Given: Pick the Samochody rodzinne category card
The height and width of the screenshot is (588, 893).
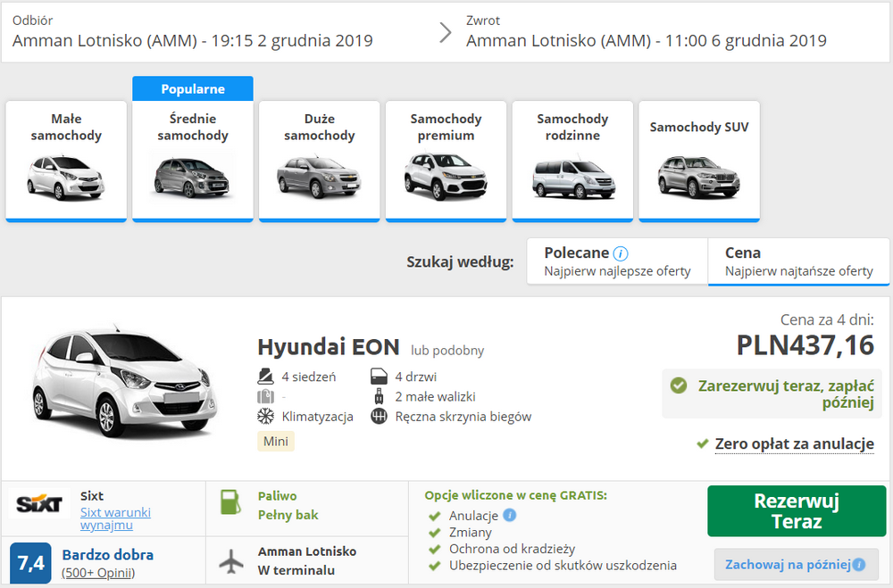Looking at the screenshot, I should (x=572, y=161).
